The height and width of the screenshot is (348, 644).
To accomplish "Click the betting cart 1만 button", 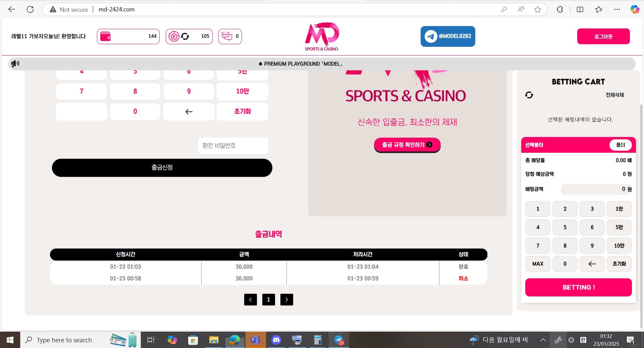I will tap(619, 209).
